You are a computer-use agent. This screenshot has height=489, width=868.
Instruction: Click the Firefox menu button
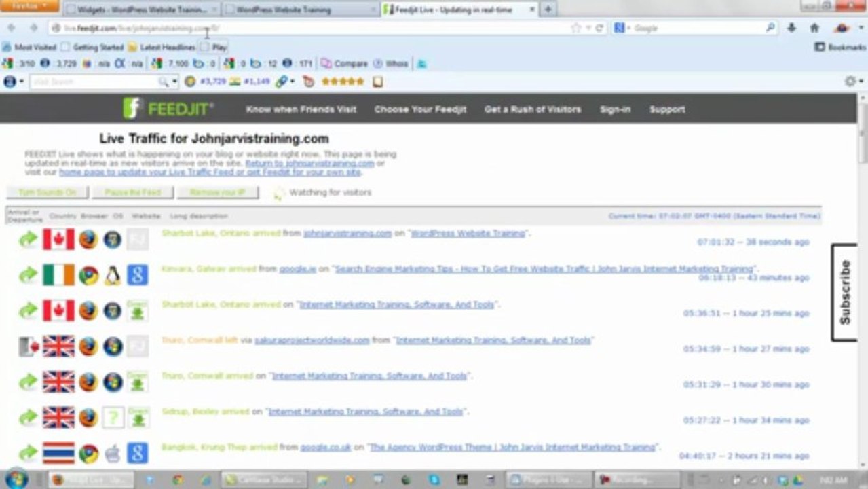coord(29,6)
